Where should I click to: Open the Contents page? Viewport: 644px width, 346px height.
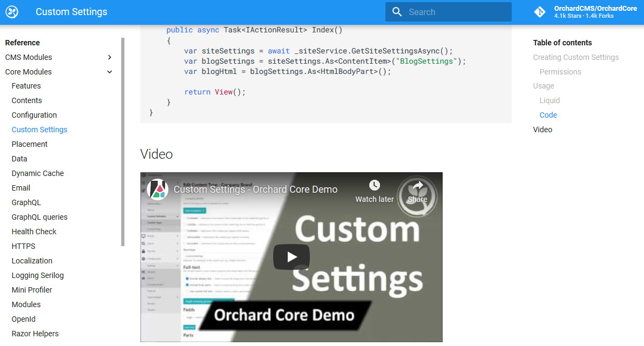click(26, 101)
